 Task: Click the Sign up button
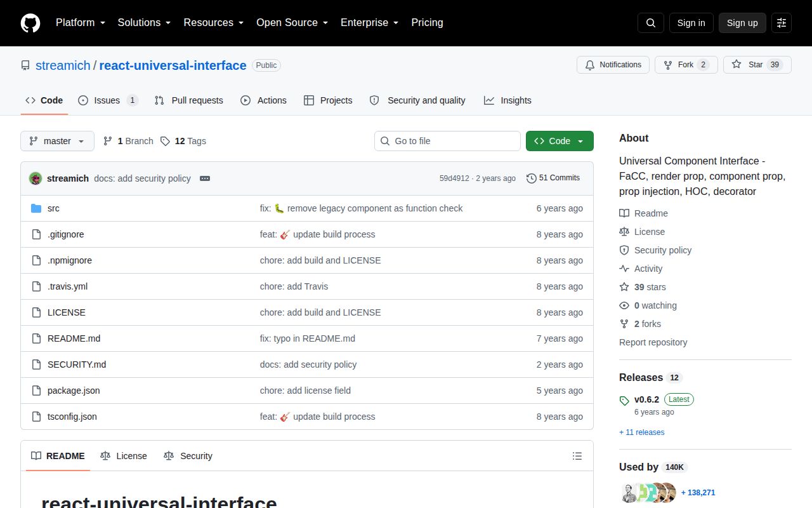pyautogui.click(x=742, y=23)
